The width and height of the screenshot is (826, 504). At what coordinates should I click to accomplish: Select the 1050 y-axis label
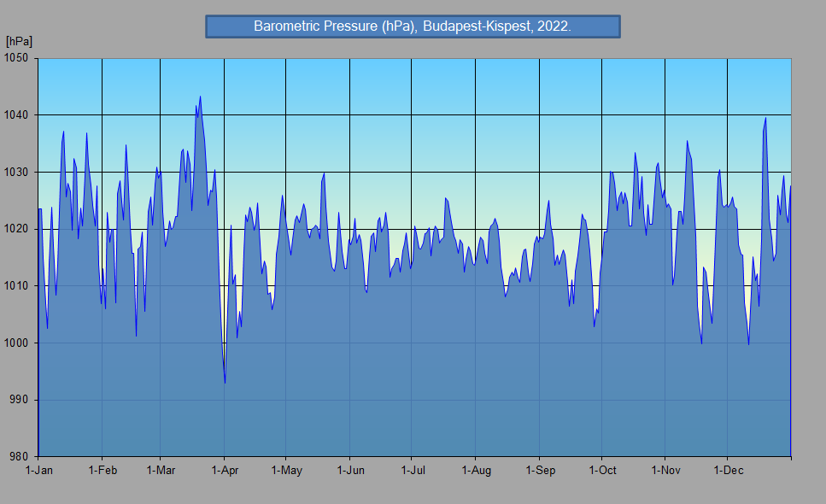18,58
